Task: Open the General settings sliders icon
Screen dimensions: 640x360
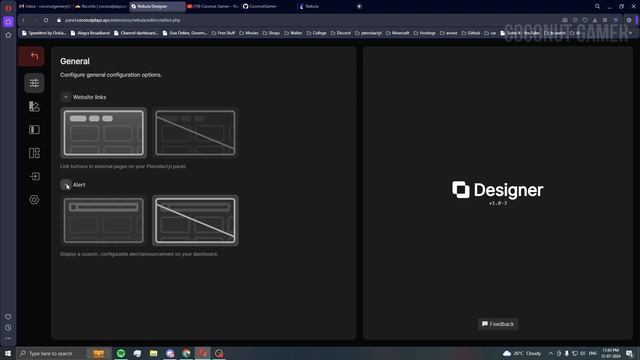Action: click(x=34, y=83)
